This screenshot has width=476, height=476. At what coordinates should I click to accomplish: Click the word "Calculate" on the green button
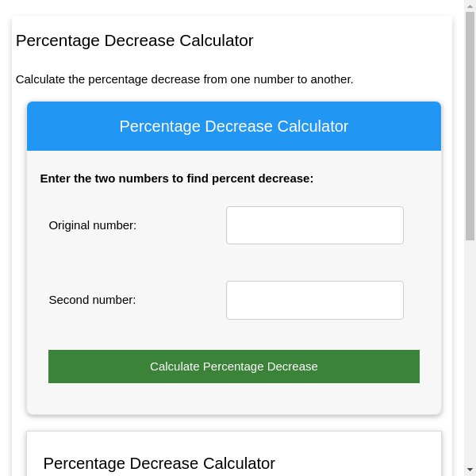(x=175, y=367)
